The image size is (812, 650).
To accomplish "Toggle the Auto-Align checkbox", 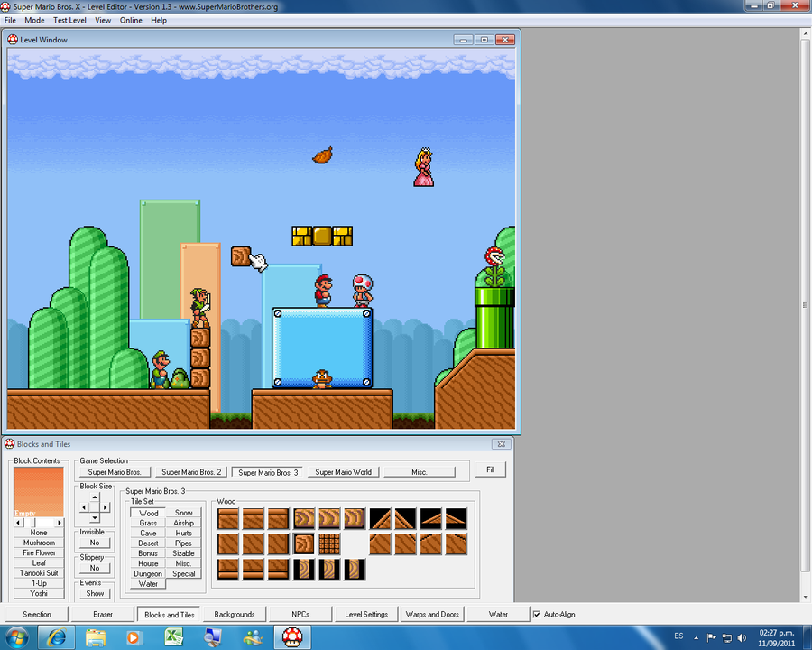I will [537, 614].
